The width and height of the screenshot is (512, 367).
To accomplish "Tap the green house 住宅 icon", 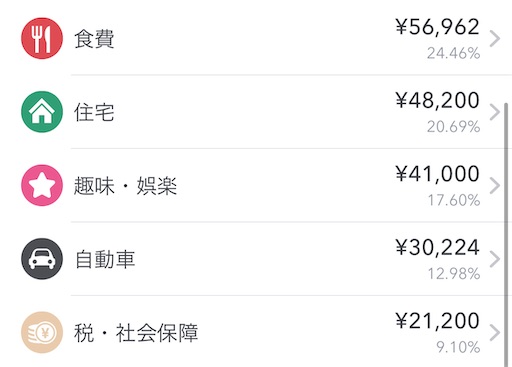I will tap(42, 112).
